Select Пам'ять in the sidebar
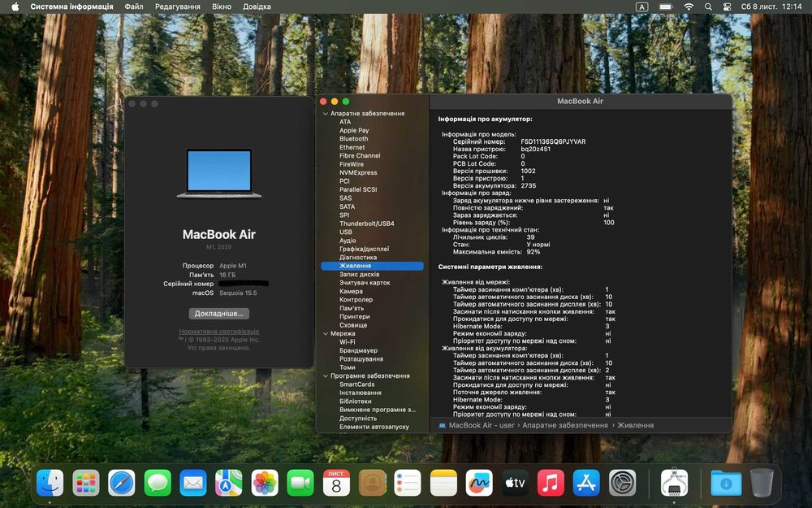This screenshot has height=508, width=812. tap(352, 308)
